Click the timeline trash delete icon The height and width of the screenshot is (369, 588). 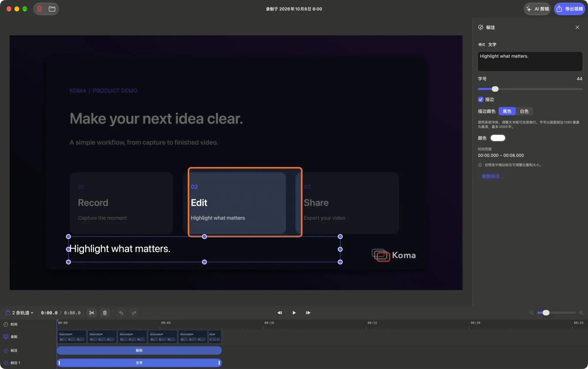(105, 313)
